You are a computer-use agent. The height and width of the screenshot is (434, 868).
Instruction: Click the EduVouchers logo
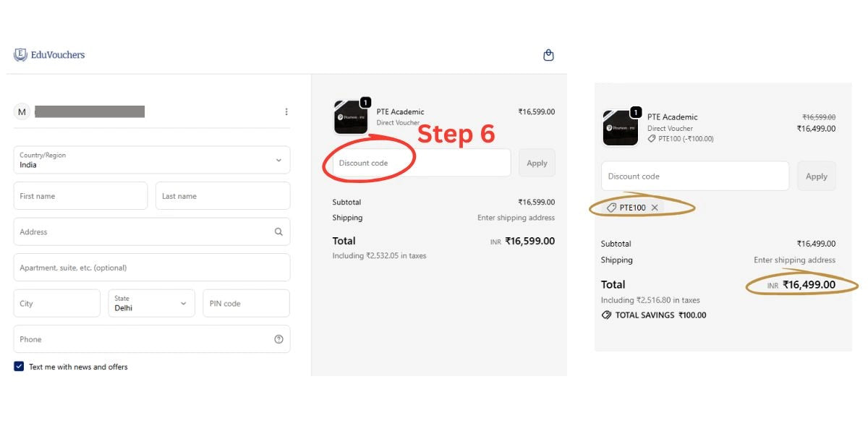(49, 55)
